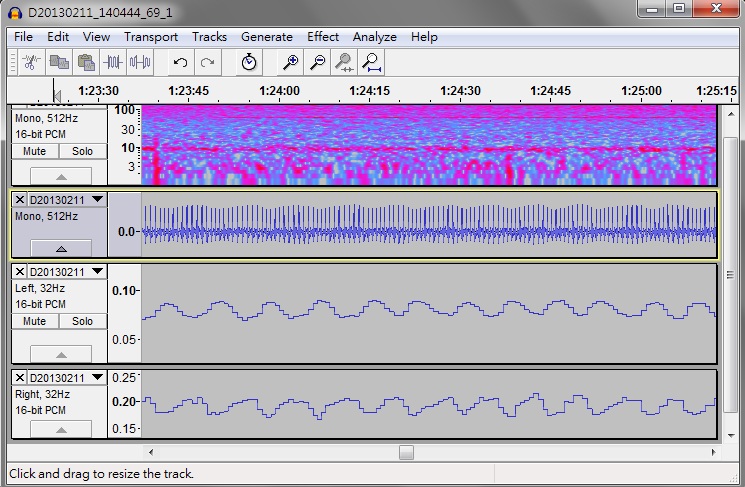Viewport: 745px width, 487px height.
Task: Click the vertical scrollbar thumb
Action: [x=731, y=275]
